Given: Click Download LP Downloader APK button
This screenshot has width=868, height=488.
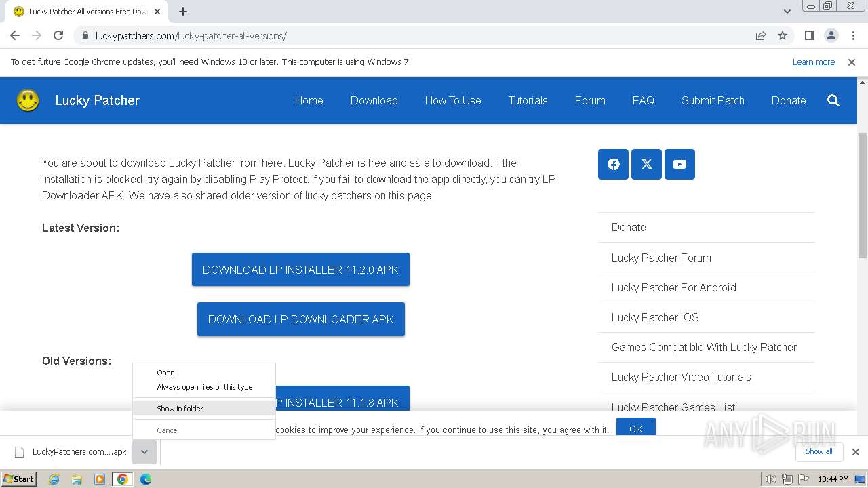Looking at the screenshot, I should click(300, 319).
